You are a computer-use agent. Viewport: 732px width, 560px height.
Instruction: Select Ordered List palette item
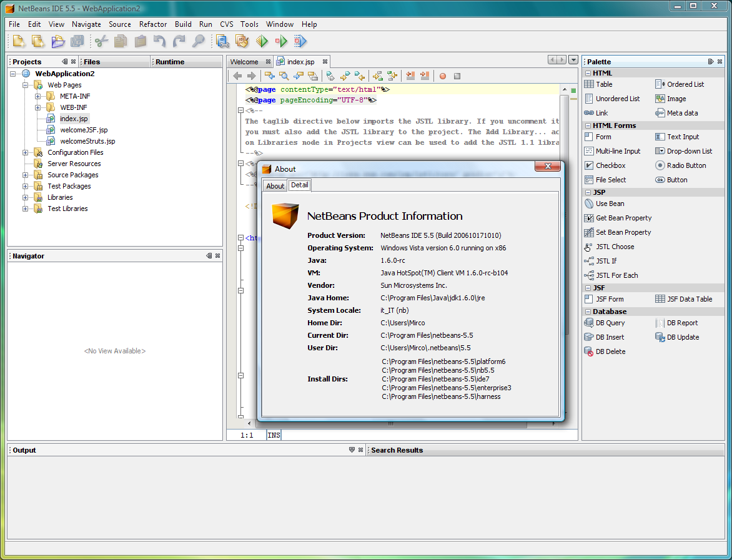680,84
